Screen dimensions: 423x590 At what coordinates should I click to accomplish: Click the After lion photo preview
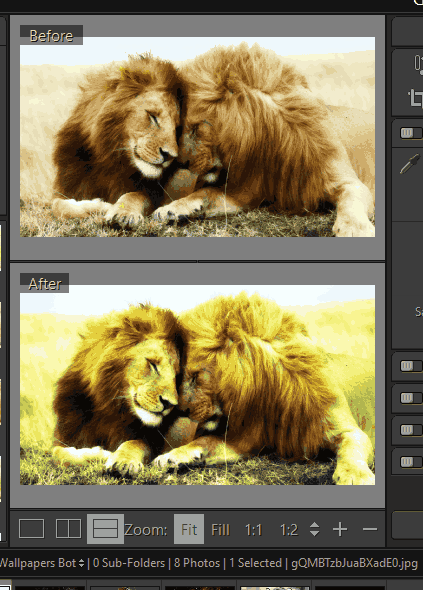click(x=197, y=385)
